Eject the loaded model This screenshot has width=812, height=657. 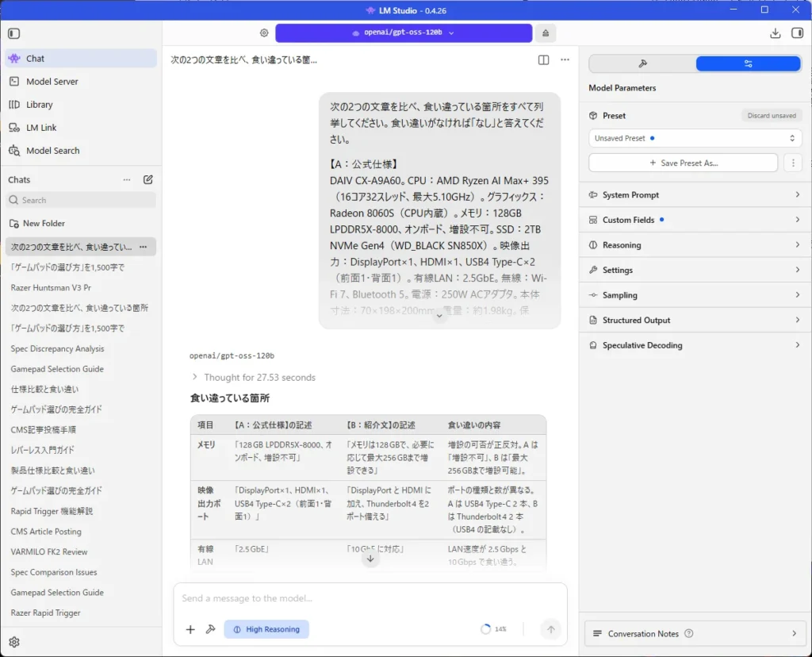[x=546, y=33]
